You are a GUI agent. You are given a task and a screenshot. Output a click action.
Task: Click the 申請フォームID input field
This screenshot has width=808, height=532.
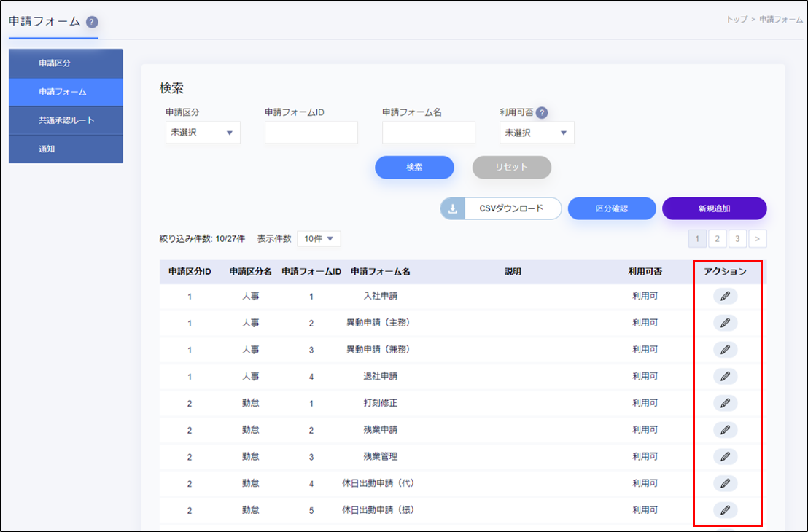point(311,133)
